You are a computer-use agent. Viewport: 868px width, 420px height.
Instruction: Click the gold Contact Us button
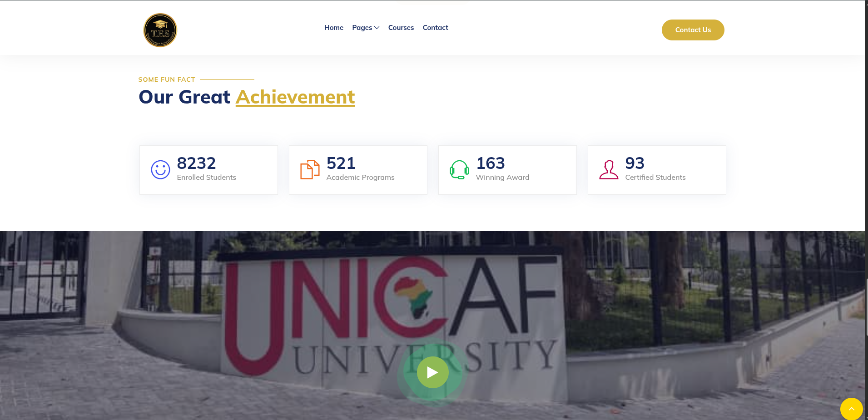click(x=693, y=30)
